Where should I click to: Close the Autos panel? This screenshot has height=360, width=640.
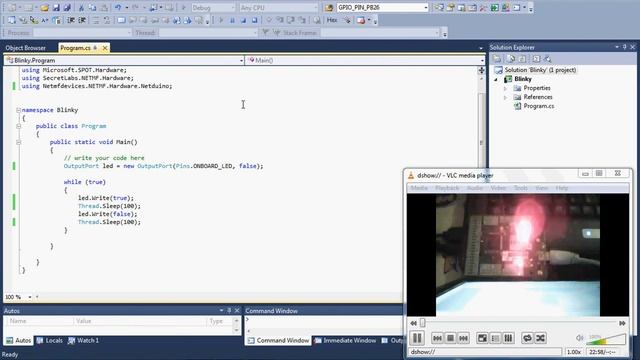pyautogui.click(x=237, y=311)
